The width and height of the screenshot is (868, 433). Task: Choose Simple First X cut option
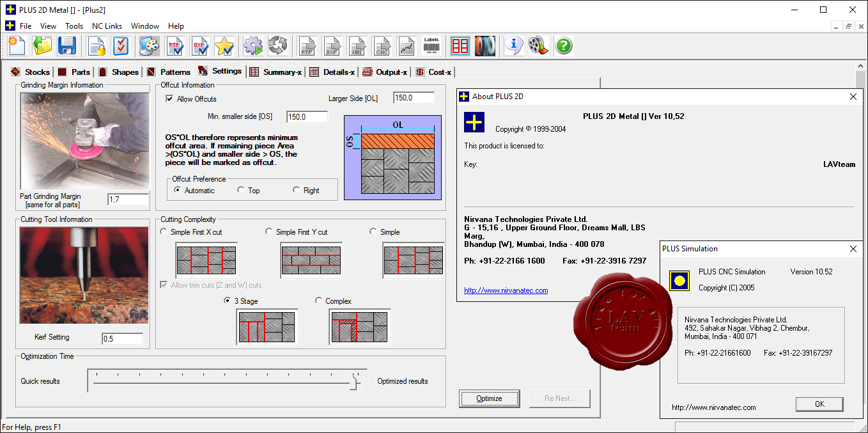click(164, 232)
